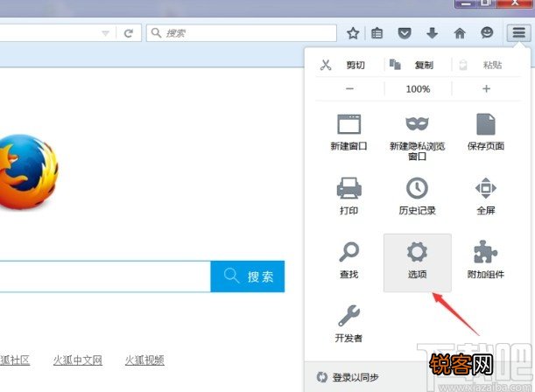Open 选项 options gear
535x392 pixels.
[x=418, y=262]
